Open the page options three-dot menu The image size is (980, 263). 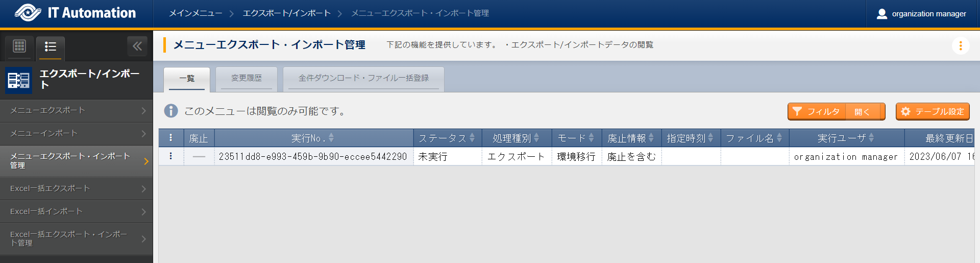pos(960,46)
